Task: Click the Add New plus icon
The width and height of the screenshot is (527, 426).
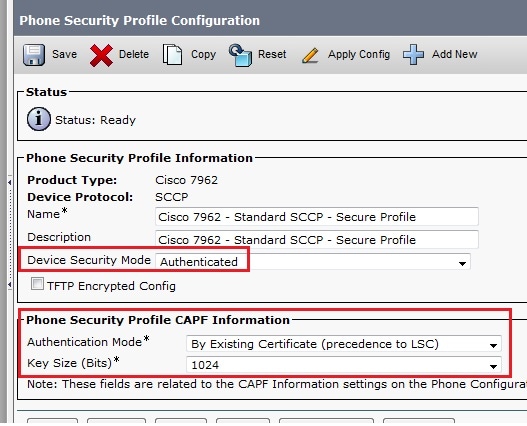Action: click(x=413, y=54)
